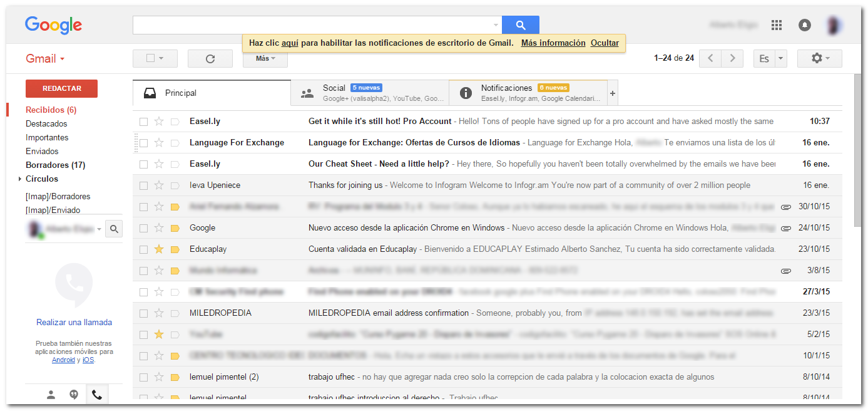Screen dimensions: 868x411
Task: Open the account profile avatar
Action: click(834, 25)
